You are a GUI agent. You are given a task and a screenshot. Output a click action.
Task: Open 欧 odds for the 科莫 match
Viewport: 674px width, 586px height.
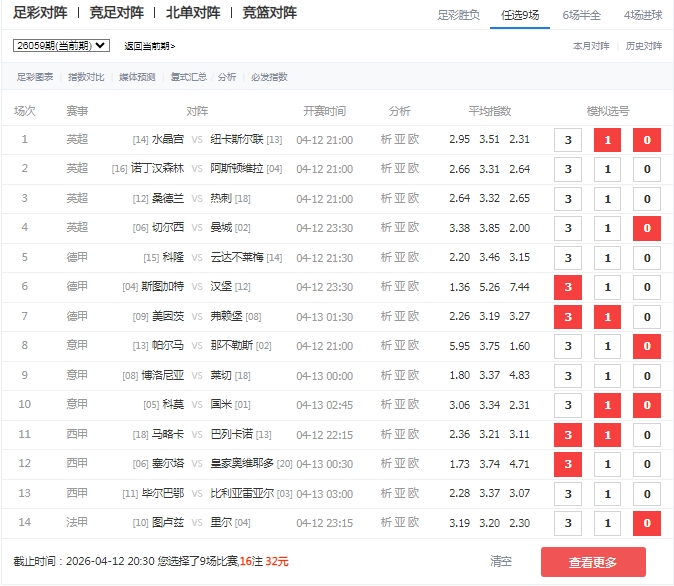pyautogui.click(x=413, y=405)
